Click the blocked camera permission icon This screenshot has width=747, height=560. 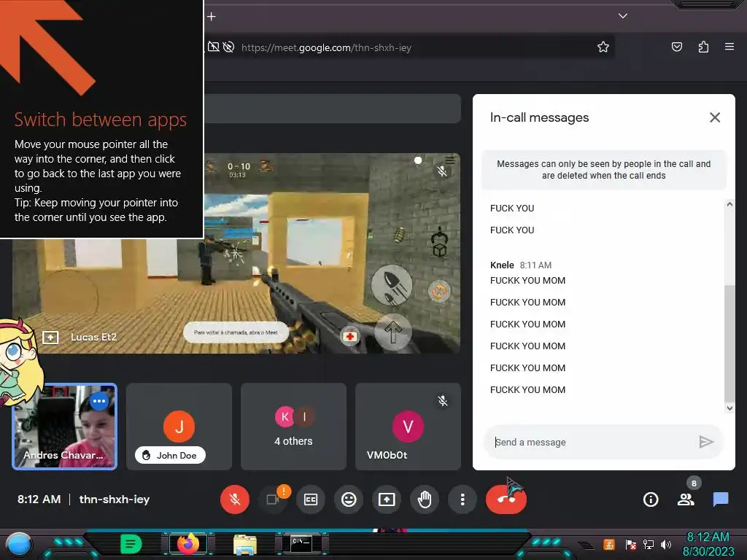pyautogui.click(x=214, y=47)
